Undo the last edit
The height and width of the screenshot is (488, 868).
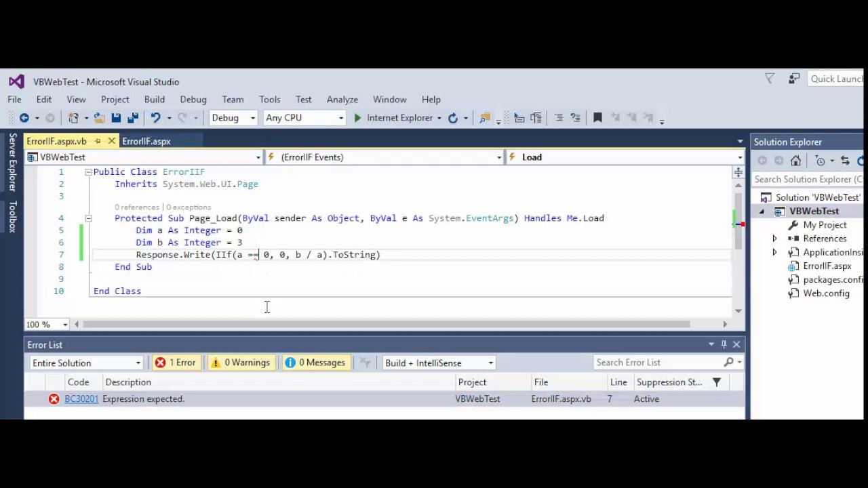[155, 118]
